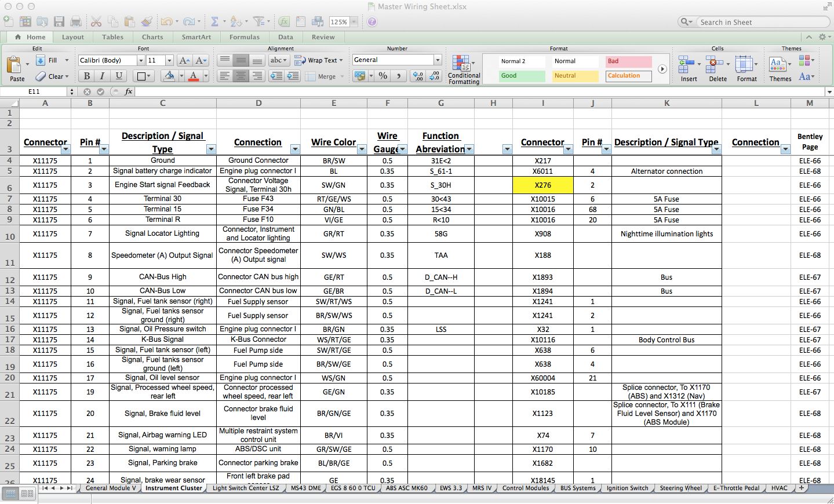
Task: Open Conditional Formatting menu
Action: (464, 70)
